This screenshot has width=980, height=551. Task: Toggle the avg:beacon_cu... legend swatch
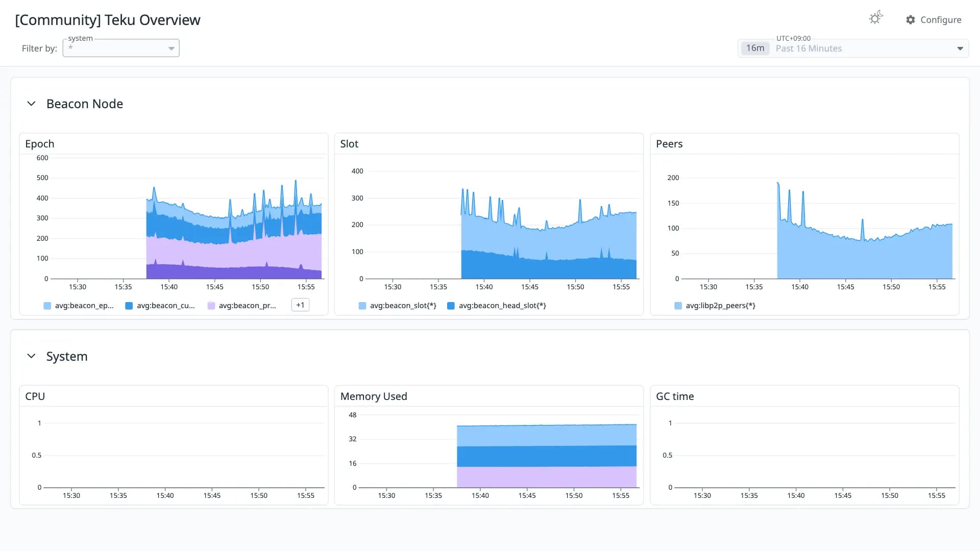pyautogui.click(x=129, y=306)
